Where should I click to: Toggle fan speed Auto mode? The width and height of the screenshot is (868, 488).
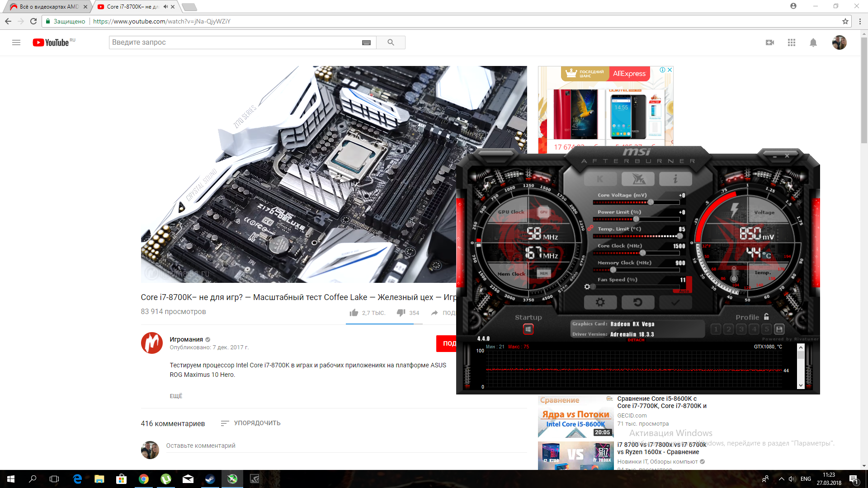pos(684,291)
